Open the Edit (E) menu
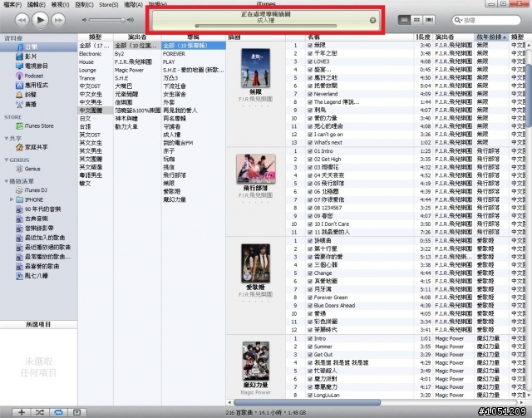532x418 pixels. coord(37,4)
